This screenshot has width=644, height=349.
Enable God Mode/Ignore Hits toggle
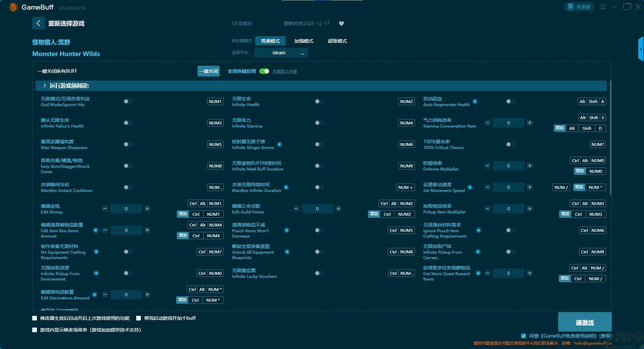(128, 101)
